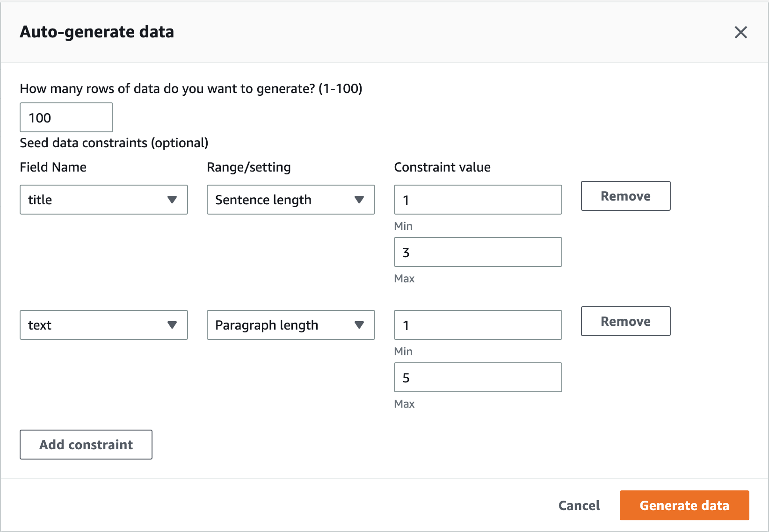
Task: Click the Generate data button
Action: pos(684,505)
